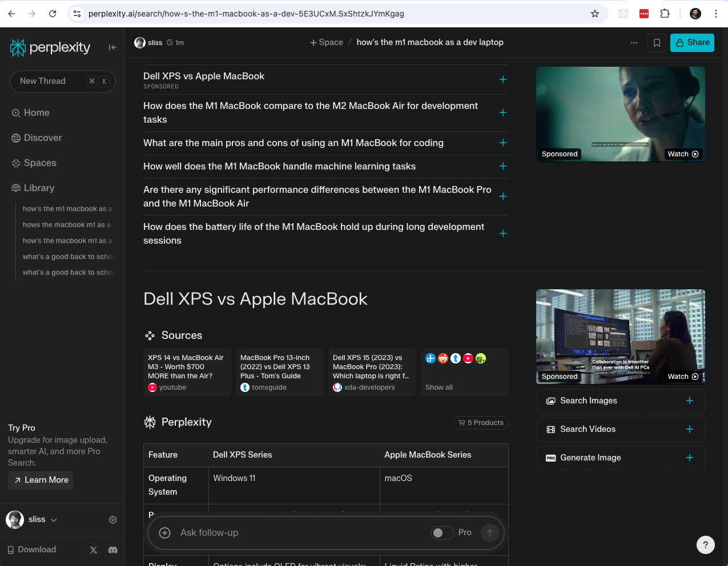
Task: Click the Perplexity logo in the sidebar
Action: [50, 47]
